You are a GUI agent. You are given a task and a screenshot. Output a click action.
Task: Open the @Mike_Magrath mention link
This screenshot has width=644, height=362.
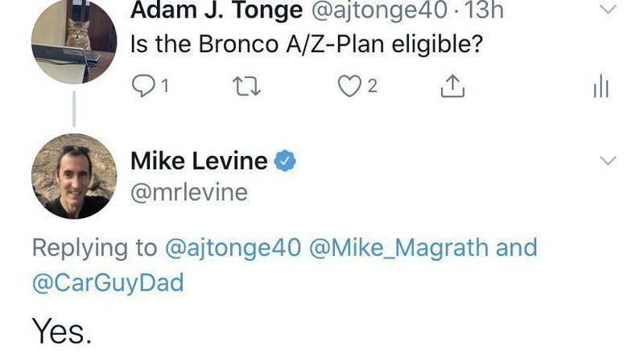click(x=398, y=247)
